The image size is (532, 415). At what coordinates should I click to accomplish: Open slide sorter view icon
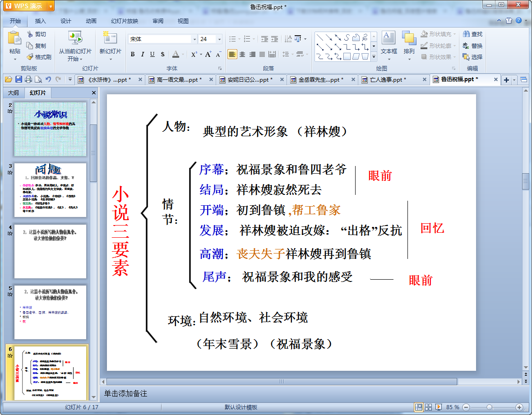(x=429, y=407)
